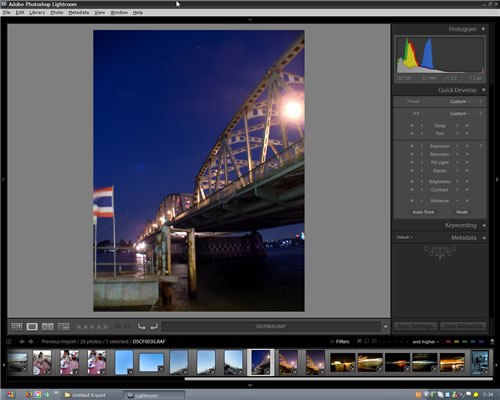
Task: Open Compare view from toolbar
Action: click(x=48, y=326)
